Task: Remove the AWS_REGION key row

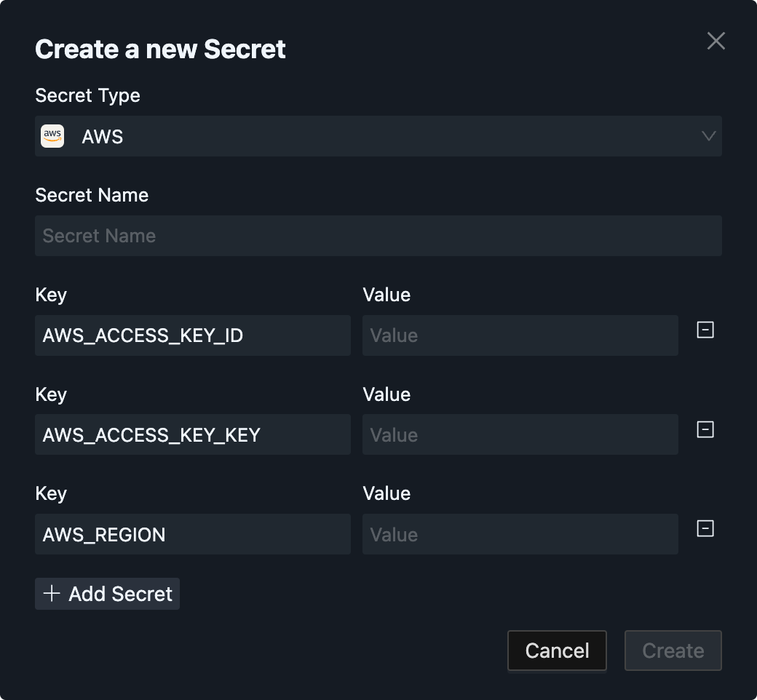Action: (x=705, y=529)
